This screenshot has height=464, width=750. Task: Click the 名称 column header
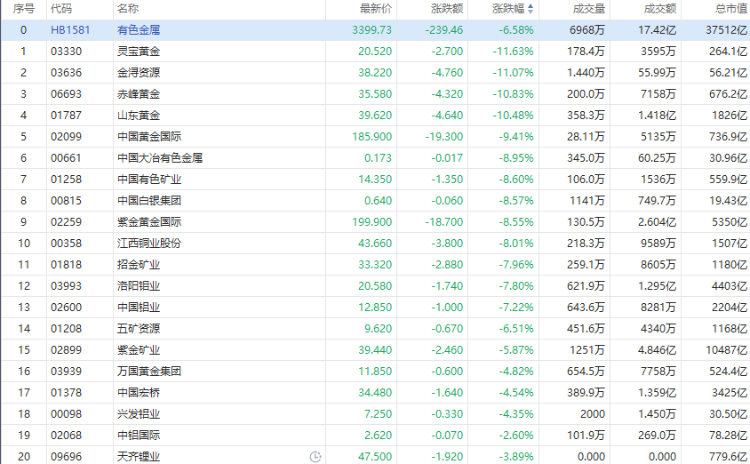click(x=128, y=9)
